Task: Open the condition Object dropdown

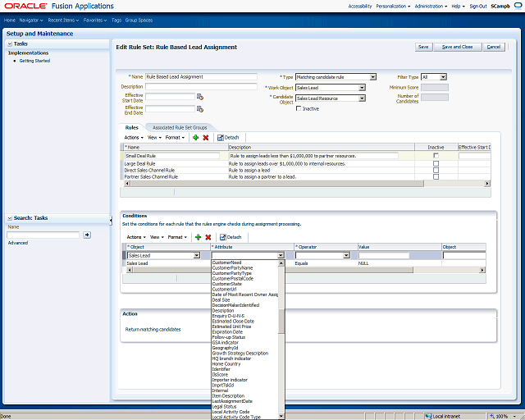Action: 197,256
